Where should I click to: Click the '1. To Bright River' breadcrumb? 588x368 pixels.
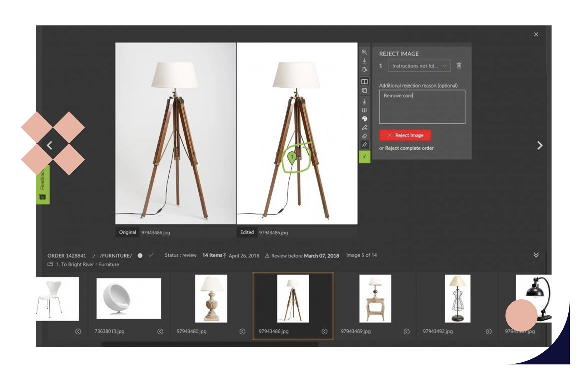point(75,264)
